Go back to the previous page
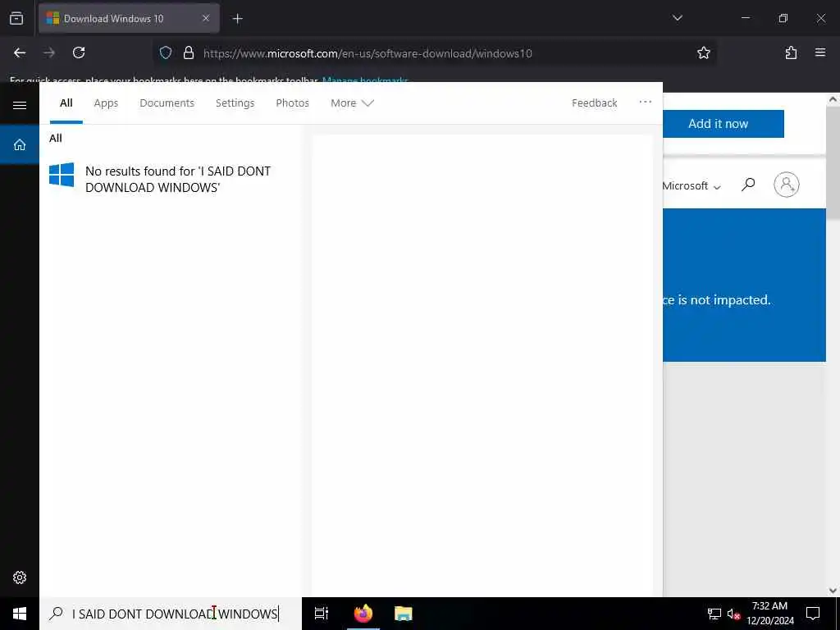840x630 pixels. [20, 52]
